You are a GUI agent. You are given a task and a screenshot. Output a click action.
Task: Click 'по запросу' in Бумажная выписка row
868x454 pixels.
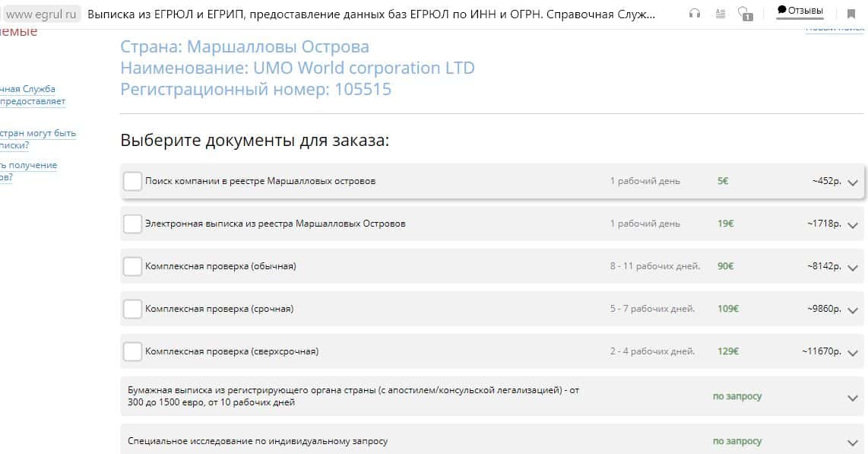737,396
